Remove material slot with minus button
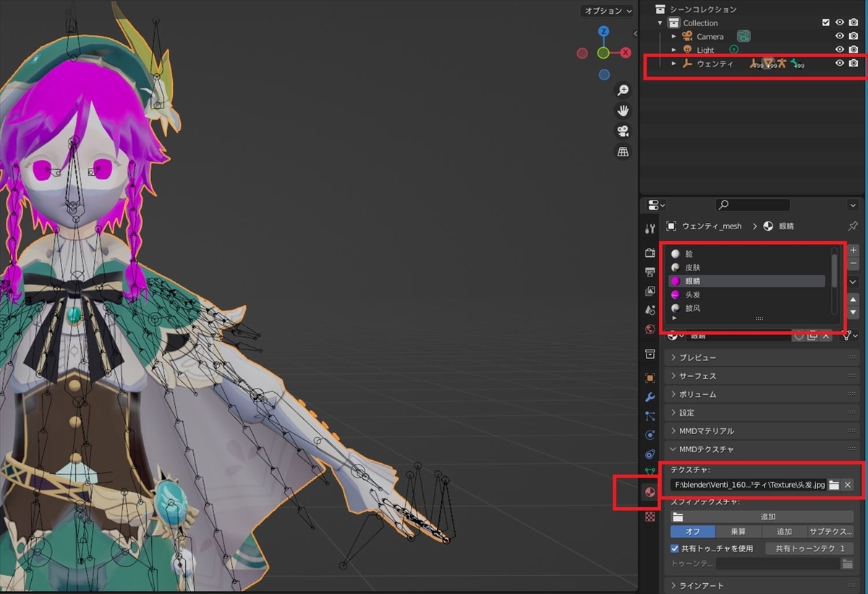The width and height of the screenshot is (868, 594). [x=853, y=264]
